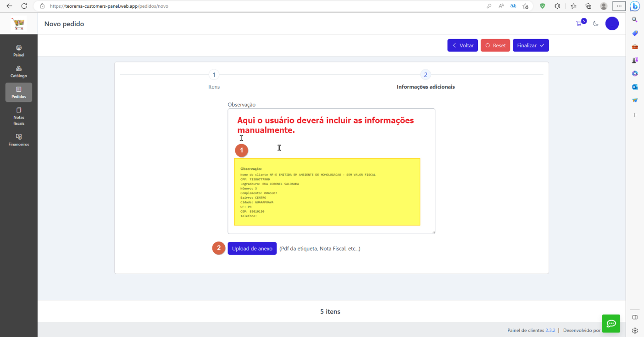Open the green chat support widget
Image resolution: width=644 pixels, height=337 pixels.
[x=611, y=324]
